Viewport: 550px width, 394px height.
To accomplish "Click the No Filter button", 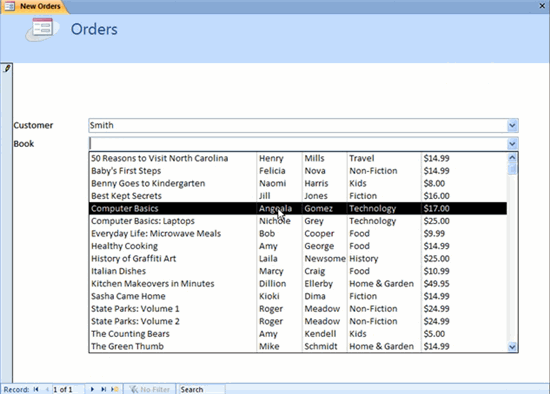I will (150, 389).
